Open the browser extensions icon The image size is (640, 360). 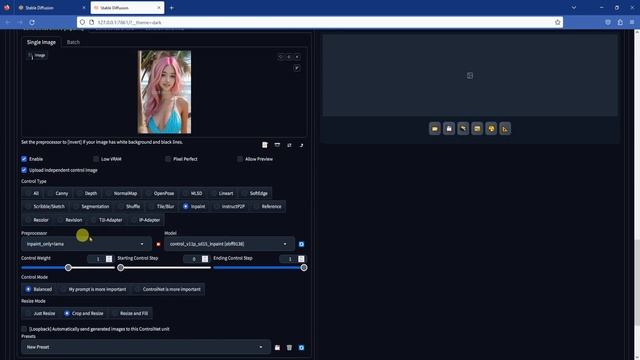coord(620,22)
